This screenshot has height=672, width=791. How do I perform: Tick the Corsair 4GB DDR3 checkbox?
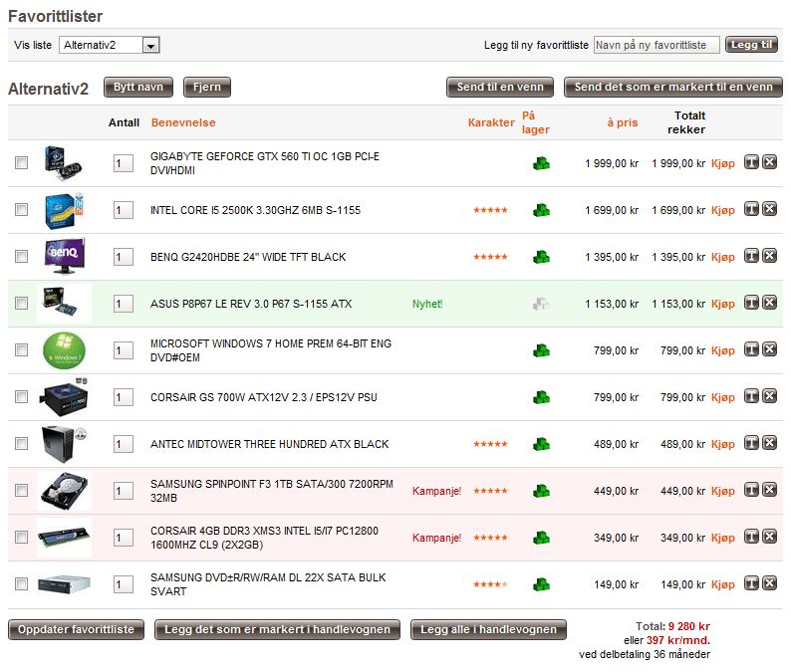[x=21, y=538]
